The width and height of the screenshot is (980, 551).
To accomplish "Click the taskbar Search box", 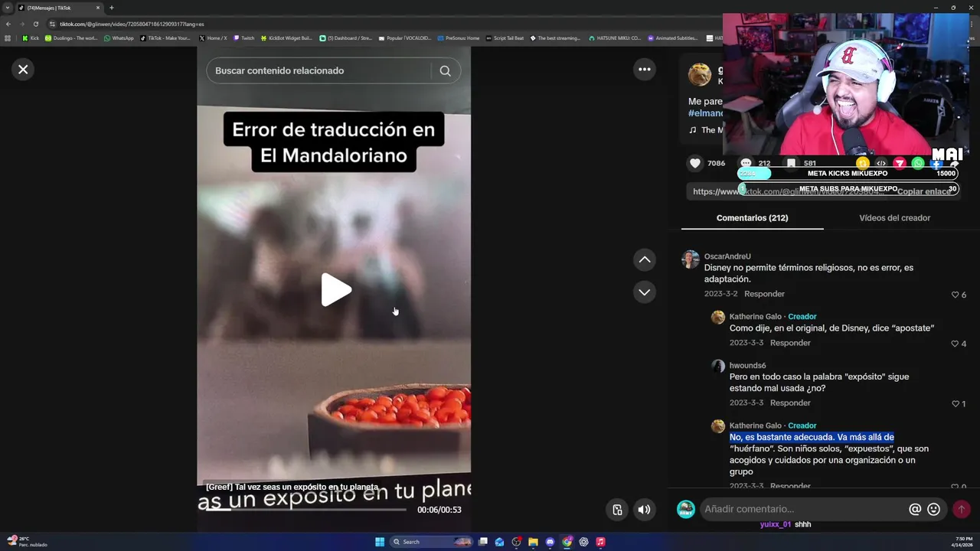I will [x=433, y=542].
